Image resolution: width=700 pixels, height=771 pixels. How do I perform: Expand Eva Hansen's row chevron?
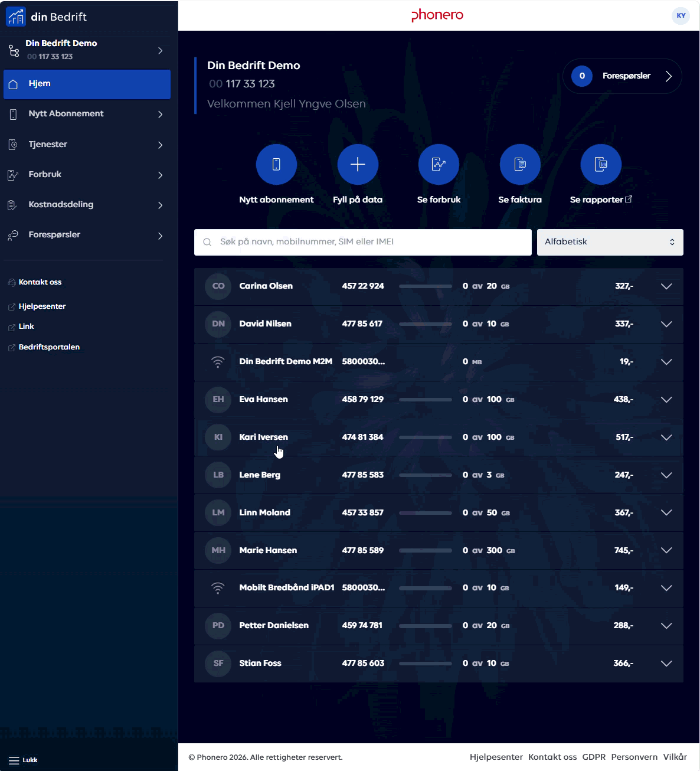pos(666,400)
